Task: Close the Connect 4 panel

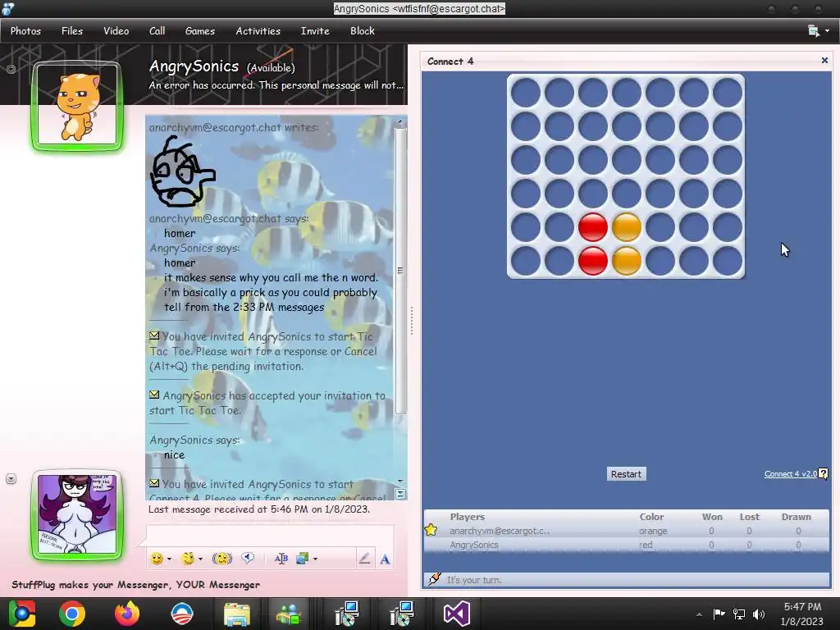Action: pos(824,61)
